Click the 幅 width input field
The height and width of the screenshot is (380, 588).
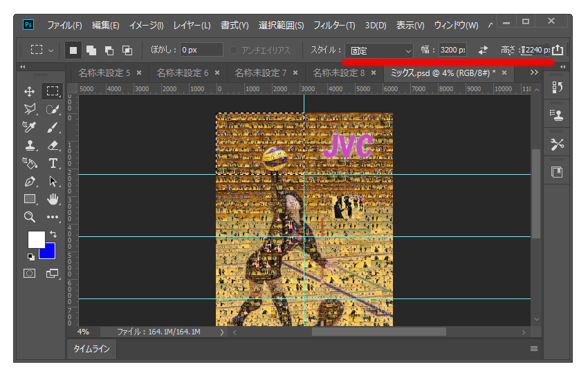pos(452,50)
